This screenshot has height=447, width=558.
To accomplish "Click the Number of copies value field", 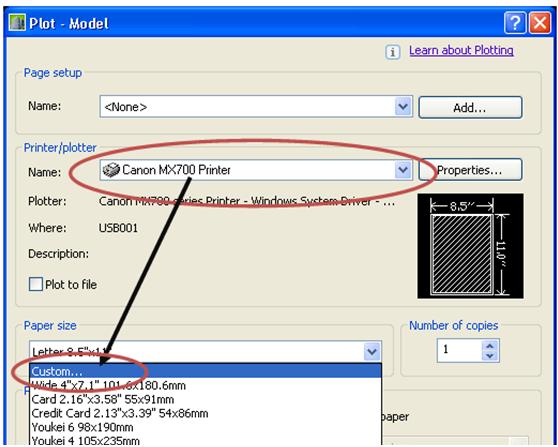I will (460, 351).
